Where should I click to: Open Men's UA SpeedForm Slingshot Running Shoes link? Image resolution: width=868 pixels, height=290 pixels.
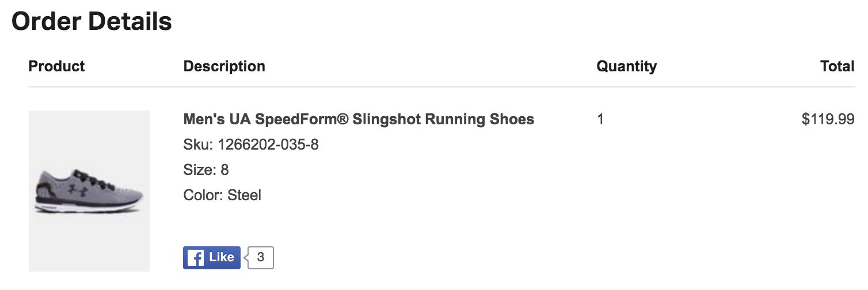359,120
